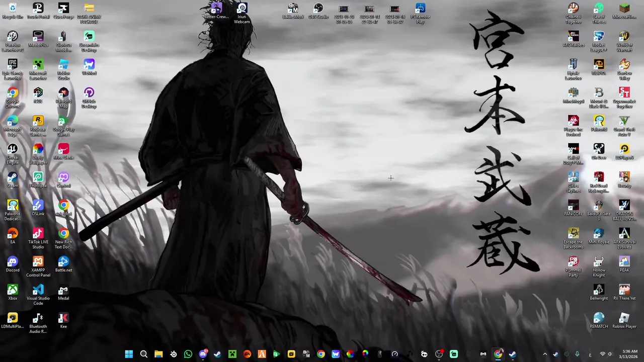
Task: Select the Xbox desktop shortcut
Action: (x=13, y=293)
